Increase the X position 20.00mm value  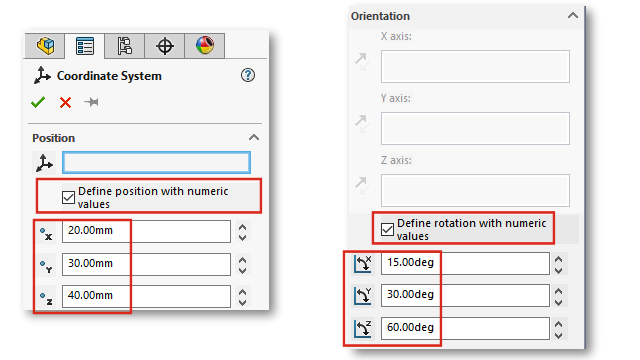[242, 227]
